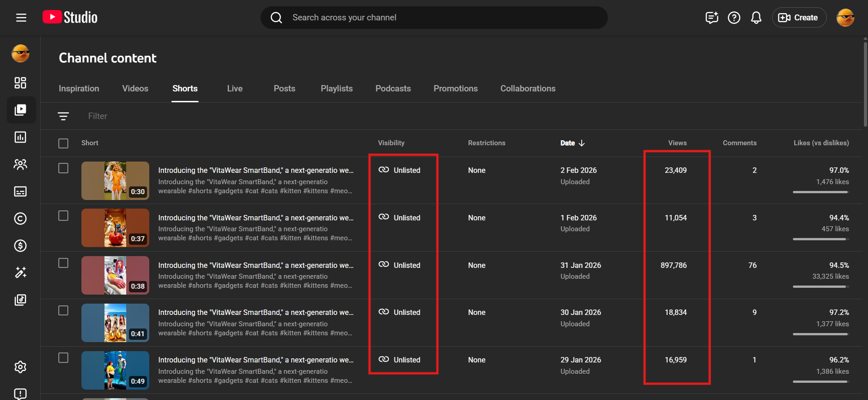Open visibility options for the 1 Feb short
Screen dimensions: 868x400
400,218
